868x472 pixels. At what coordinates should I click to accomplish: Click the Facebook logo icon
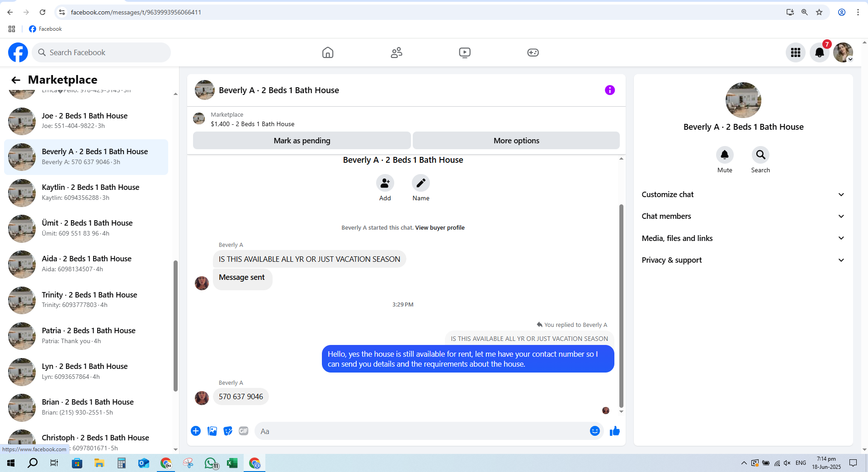[18, 52]
